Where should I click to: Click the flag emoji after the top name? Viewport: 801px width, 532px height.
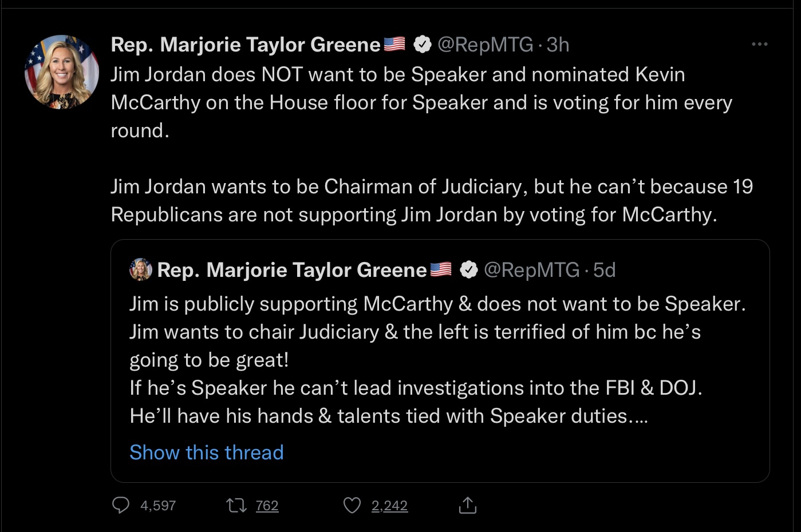(394, 44)
